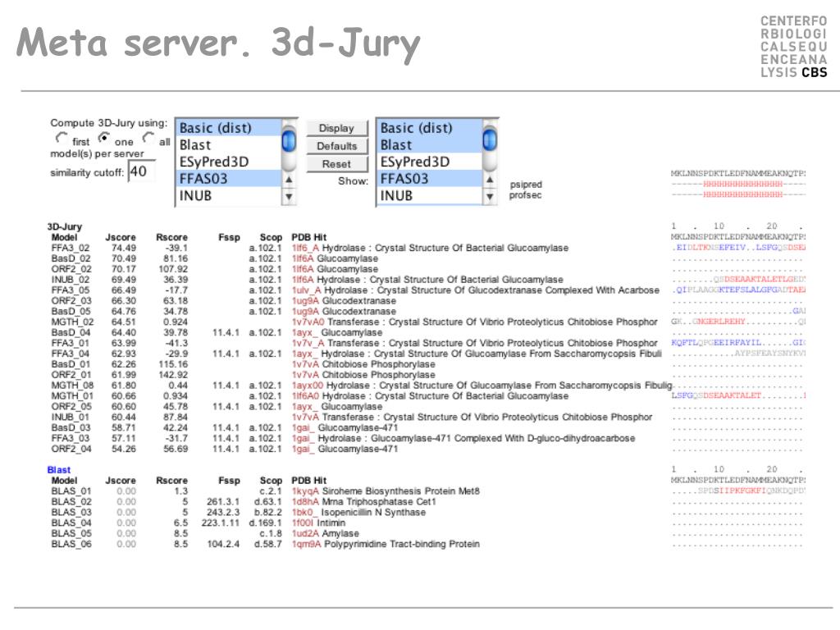Open PDB hit 1lf6_A for FFA3_02

(305, 248)
